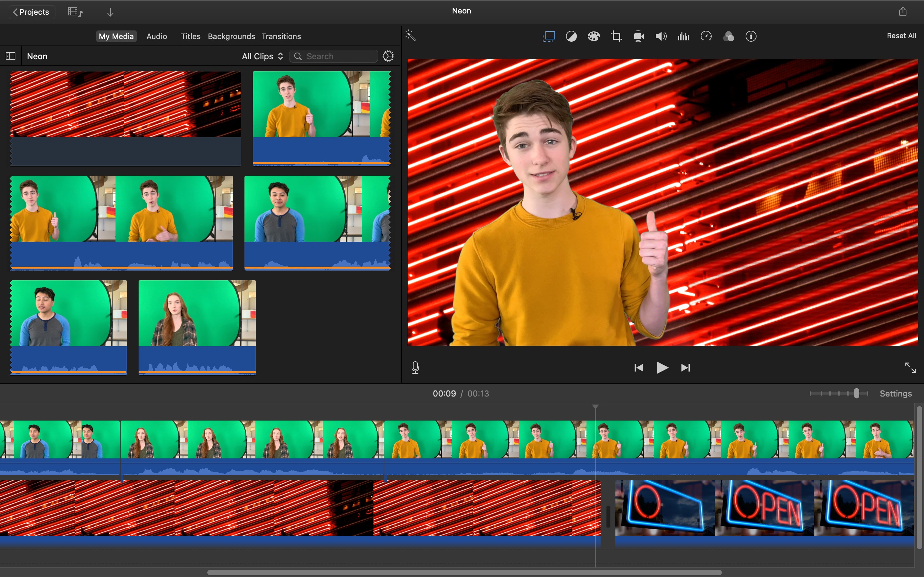Click the video stabilization icon
Screen dimensions: 924x577
(x=638, y=37)
